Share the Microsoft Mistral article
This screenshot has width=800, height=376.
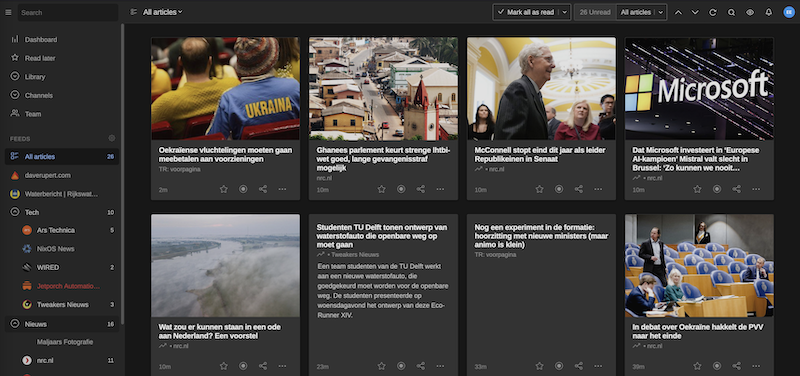click(x=737, y=189)
